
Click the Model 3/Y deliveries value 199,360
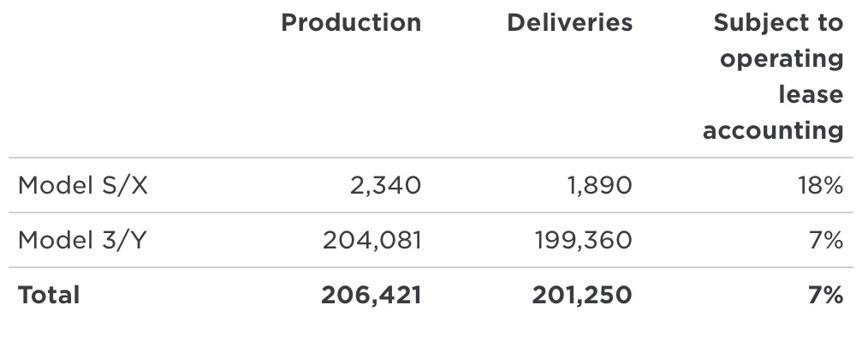pyautogui.click(x=583, y=241)
